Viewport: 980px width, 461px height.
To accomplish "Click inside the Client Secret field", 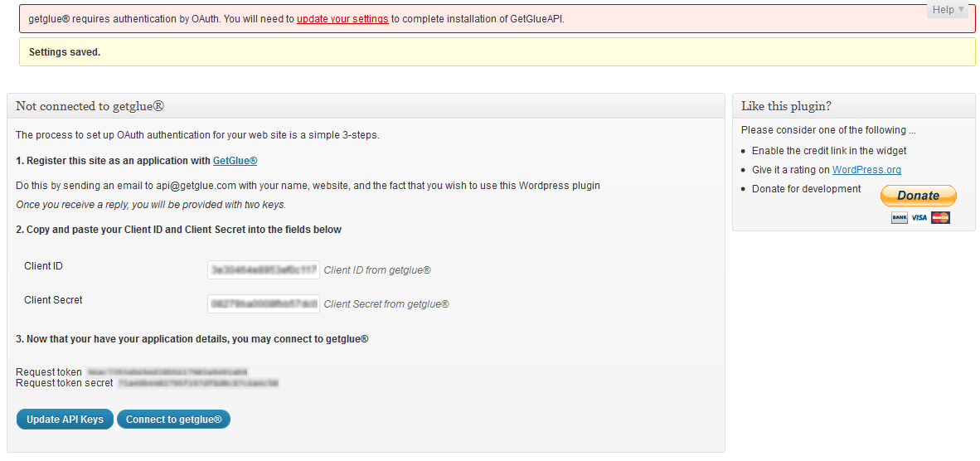I will coord(264,303).
